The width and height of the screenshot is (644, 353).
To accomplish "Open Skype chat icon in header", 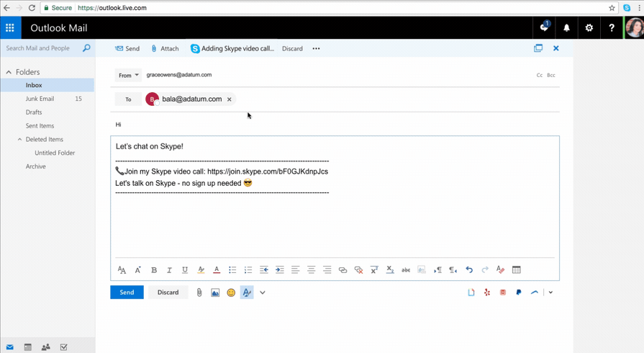I will tap(544, 27).
